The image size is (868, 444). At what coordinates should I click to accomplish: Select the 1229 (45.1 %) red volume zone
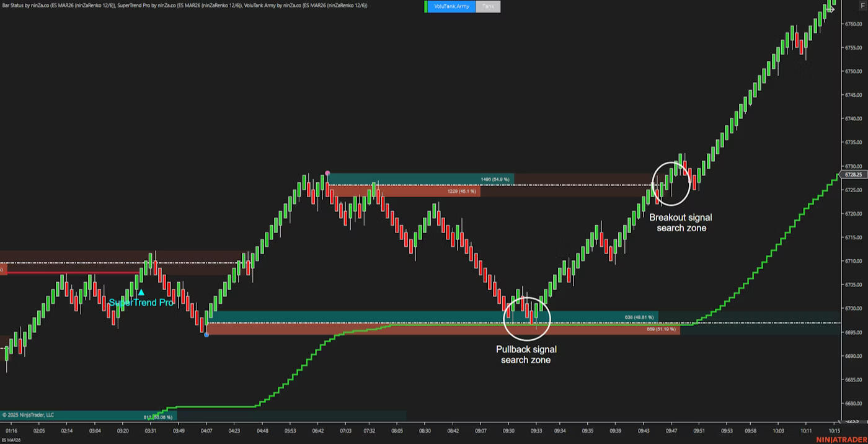[x=403, y=192]
